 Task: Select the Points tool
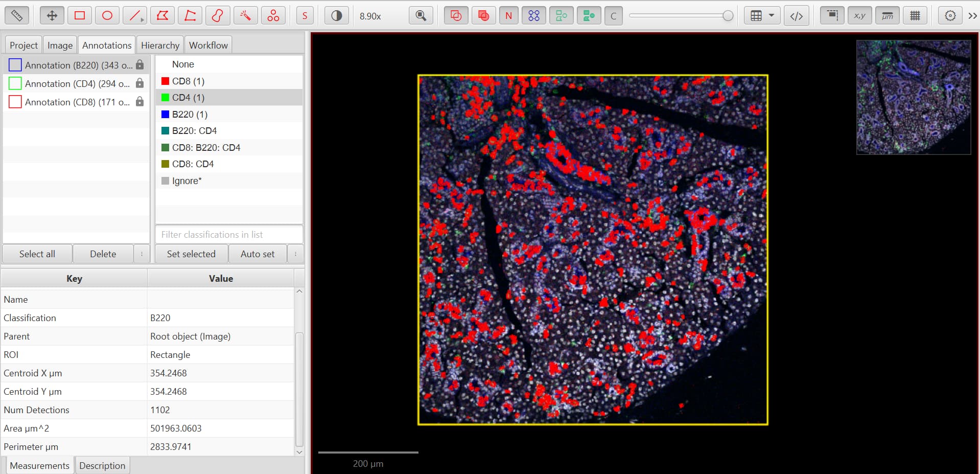[273, 15]
